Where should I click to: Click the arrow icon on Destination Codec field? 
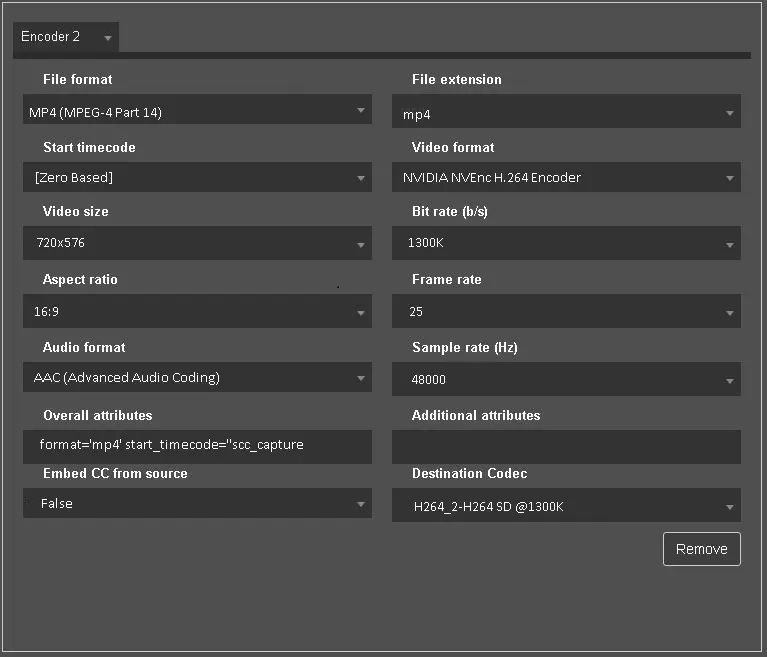pyautogui.click(x=730, y=508)
